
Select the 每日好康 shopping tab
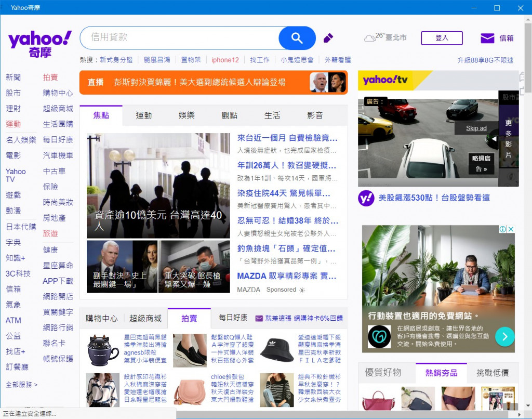tap(233, 318)
